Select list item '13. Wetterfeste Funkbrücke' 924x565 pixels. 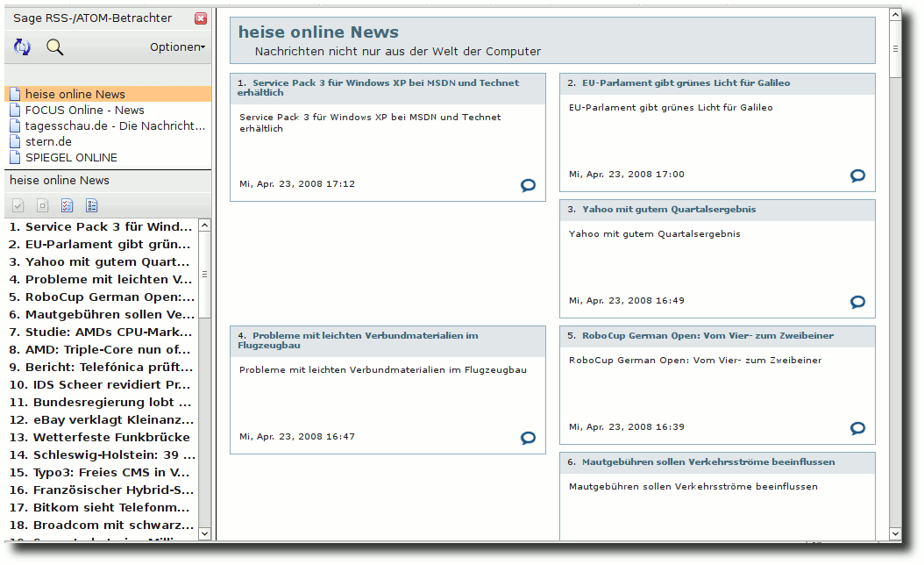102,437
